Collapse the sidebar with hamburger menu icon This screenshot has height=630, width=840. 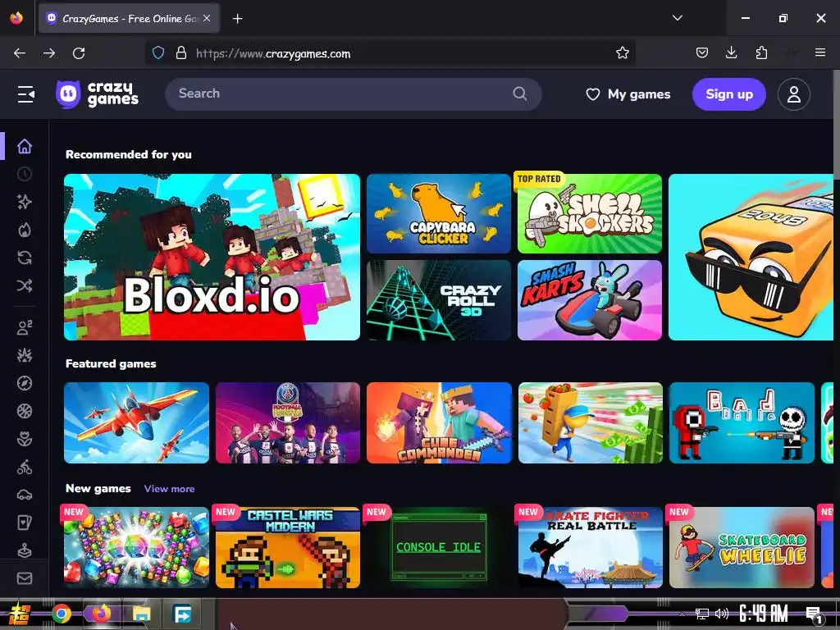[x=25, y=94]
